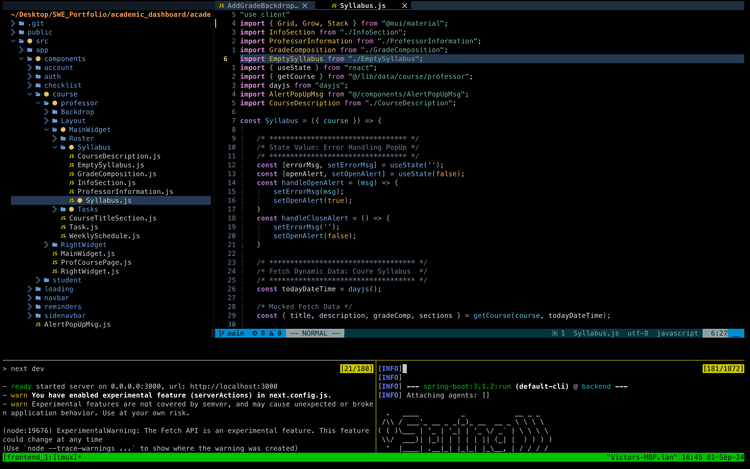Click the javascript filetype in statusline

coord(677,333)
